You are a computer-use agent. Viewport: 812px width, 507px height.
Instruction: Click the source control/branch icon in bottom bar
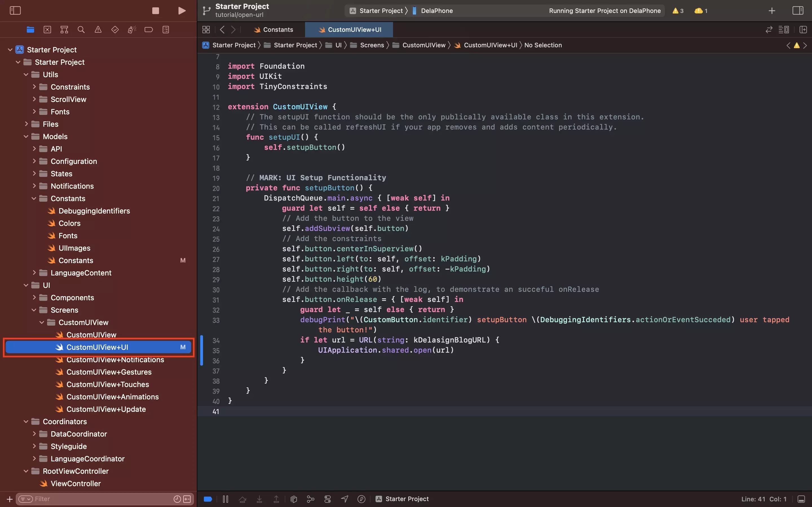click(x=310, y=498)
